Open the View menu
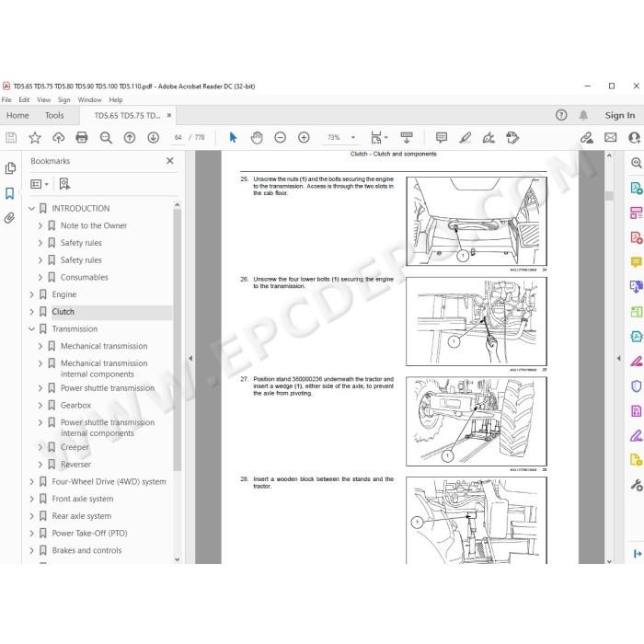The width and height of the screenshot is (644, 644). (43, 99)
